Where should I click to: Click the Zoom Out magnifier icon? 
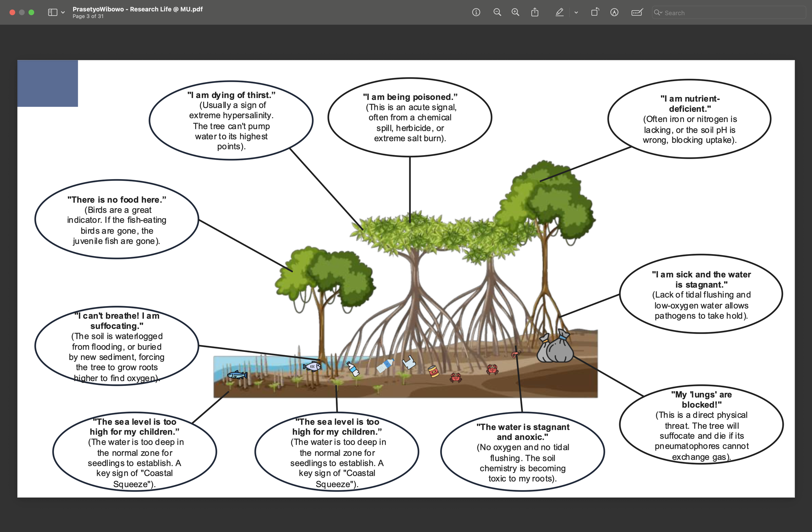point(497,13)
